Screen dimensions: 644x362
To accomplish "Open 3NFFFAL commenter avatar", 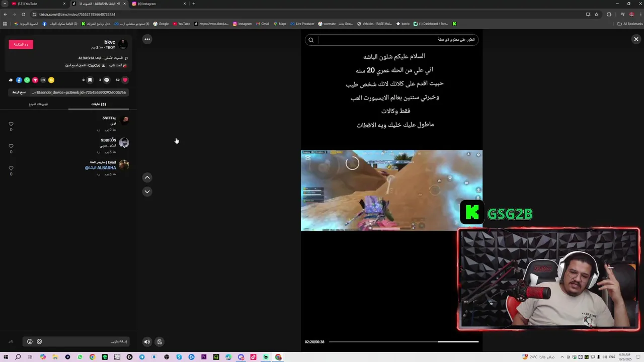I will click(124, 120).
